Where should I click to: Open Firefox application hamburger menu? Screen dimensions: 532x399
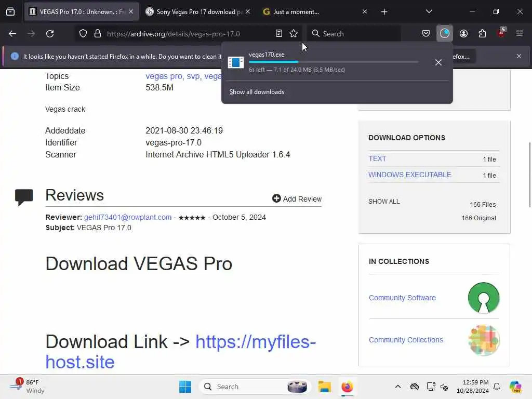pyautogui.click(x=520, y=34)
